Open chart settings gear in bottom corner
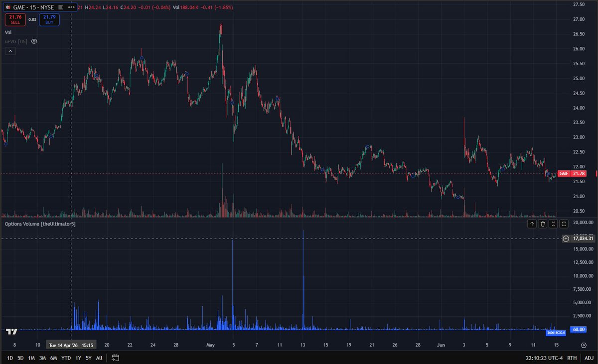The image size is (598, 364). [x=584, y=345]
